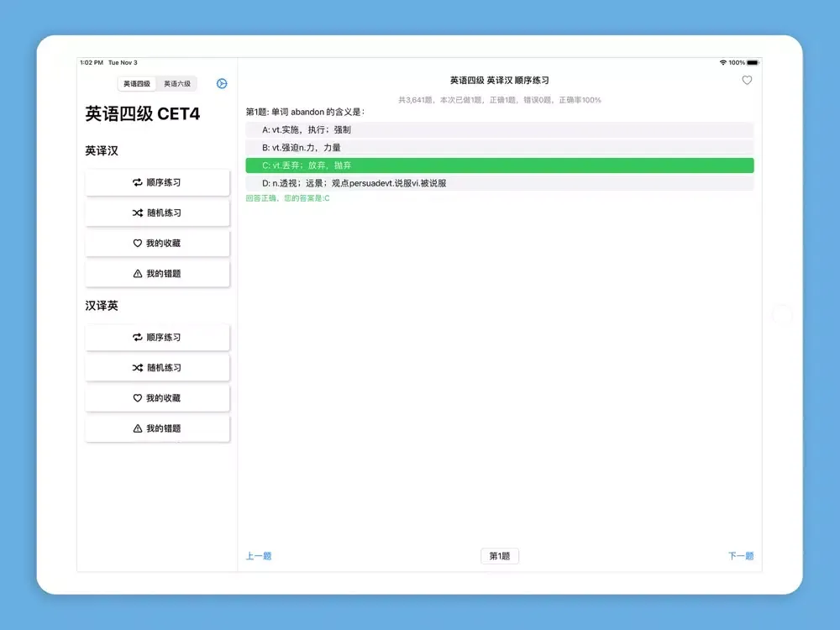
Task: Tap the heart favorite icon at top right
Action: [747, 81]
